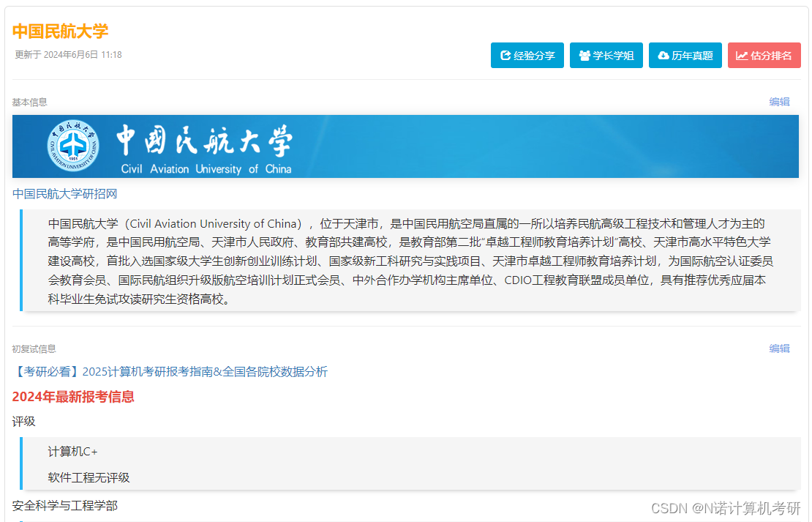Open the 中国民航大学研招网 link

64,194
